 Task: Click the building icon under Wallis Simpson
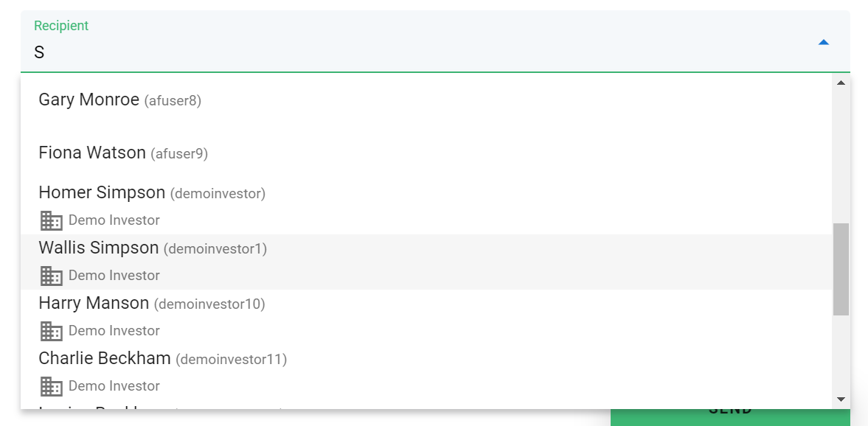pos(51,276)
